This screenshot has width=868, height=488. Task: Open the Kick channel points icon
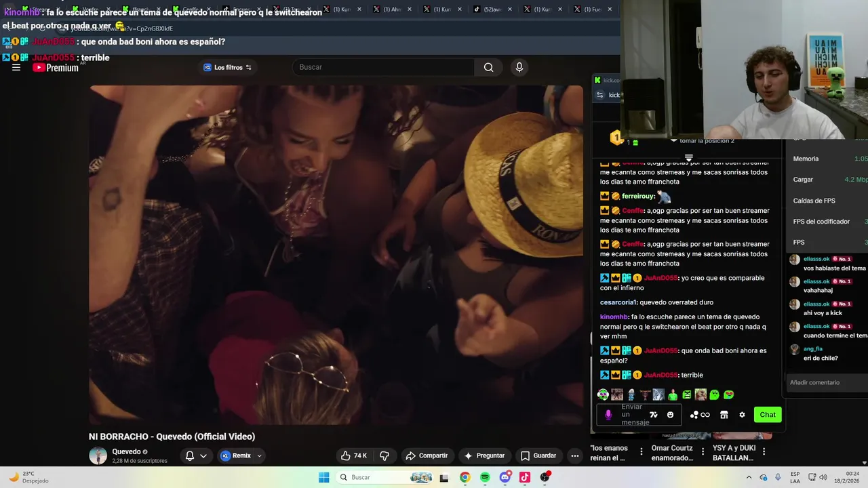pos(700,415)
